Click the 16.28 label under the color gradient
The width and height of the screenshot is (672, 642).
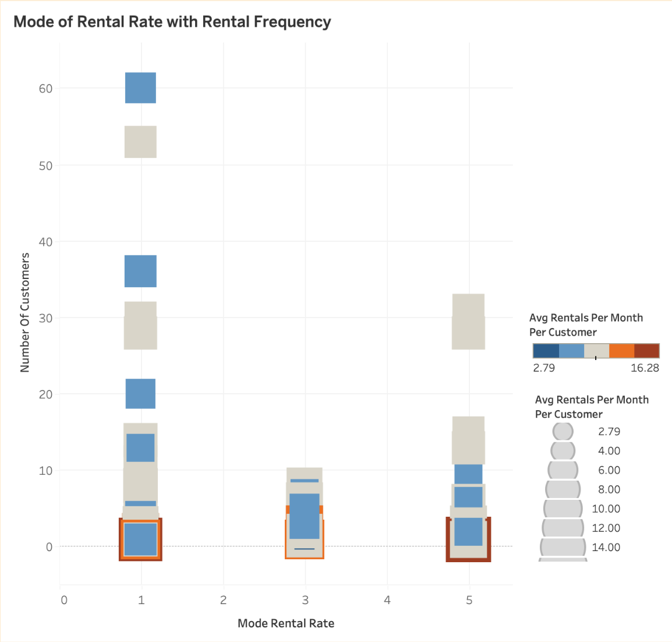(x=646, y=368)
